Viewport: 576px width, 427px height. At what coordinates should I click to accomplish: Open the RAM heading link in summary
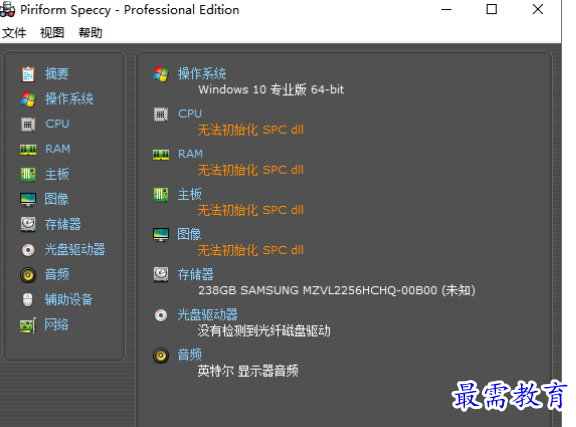[x=190, y=154]
